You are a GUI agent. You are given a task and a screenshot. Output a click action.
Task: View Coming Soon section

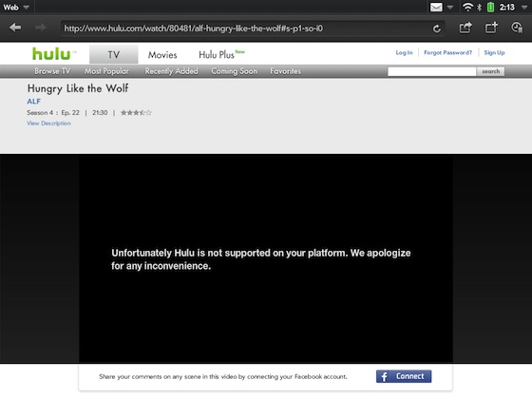pyautogui.click(x=234, y=71)
